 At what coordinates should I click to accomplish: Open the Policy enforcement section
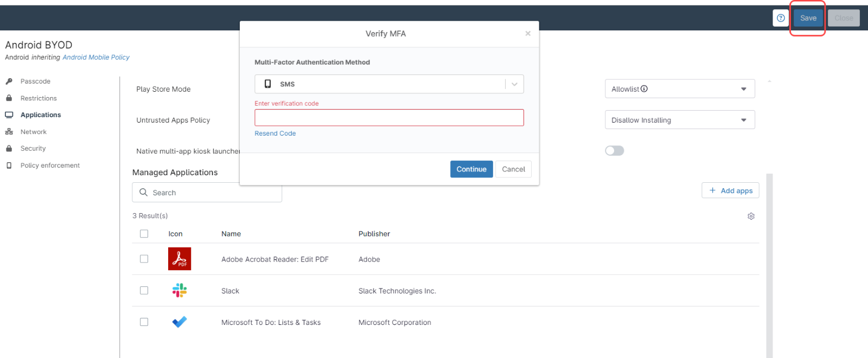click(x=50, y=165)
